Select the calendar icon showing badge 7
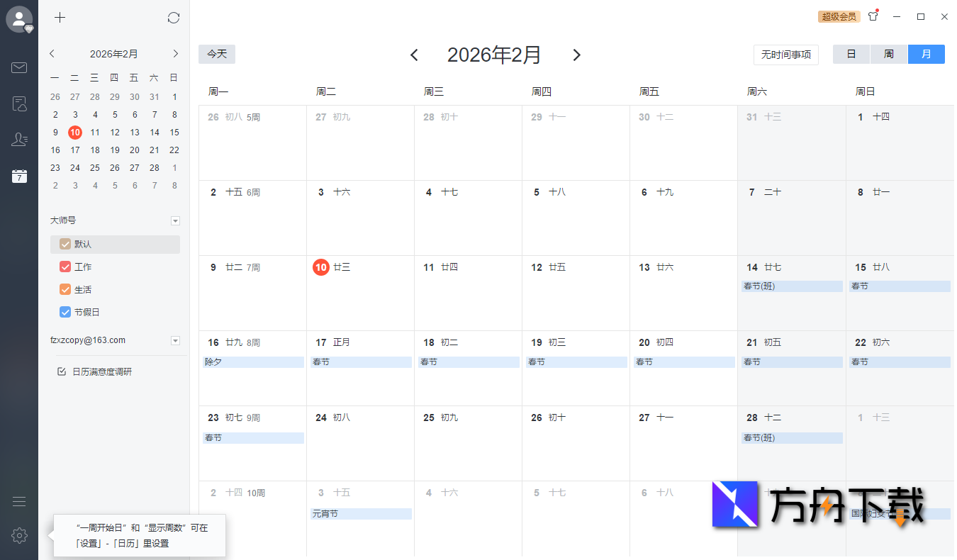The image size is (957, 560). 19,176
